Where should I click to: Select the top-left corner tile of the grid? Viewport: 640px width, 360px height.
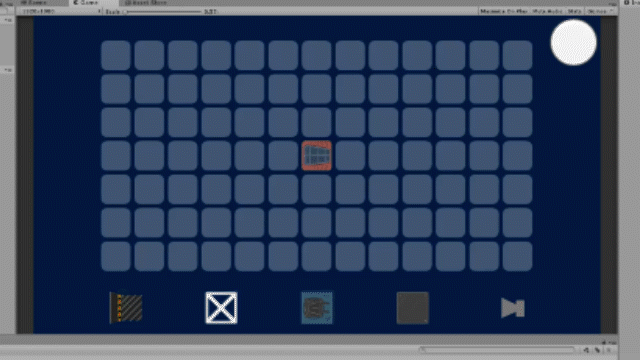tap(116, 55)
